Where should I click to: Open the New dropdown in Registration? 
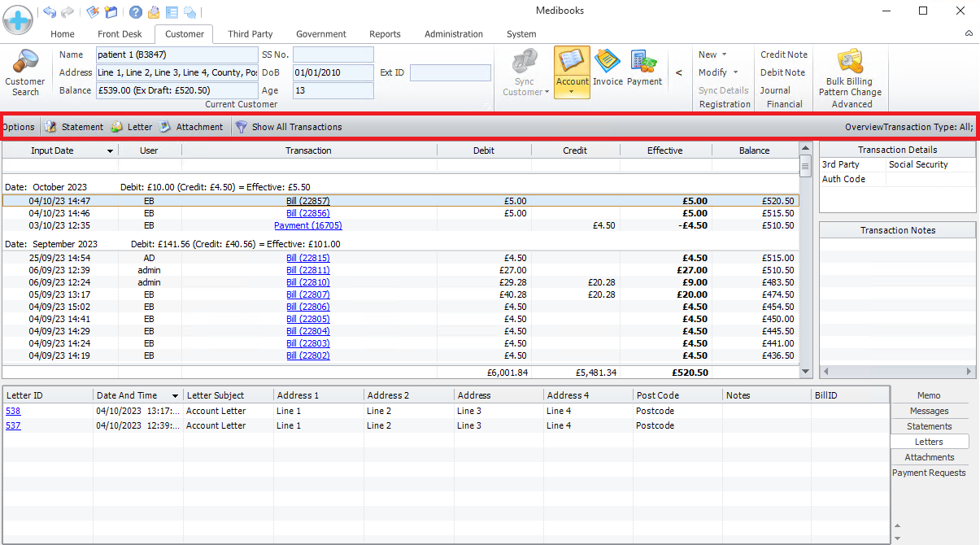(x=717, y=54)
